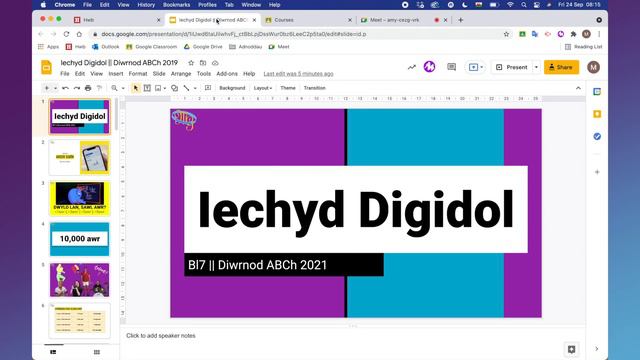640x360 pixels.
Task: Star the presentation next to the title
Action: click(x=191, y=63)
